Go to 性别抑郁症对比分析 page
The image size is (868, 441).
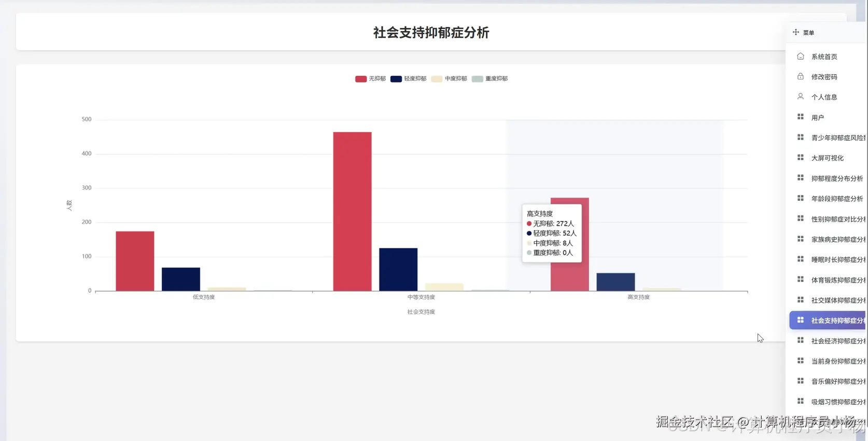pos(828,219)
